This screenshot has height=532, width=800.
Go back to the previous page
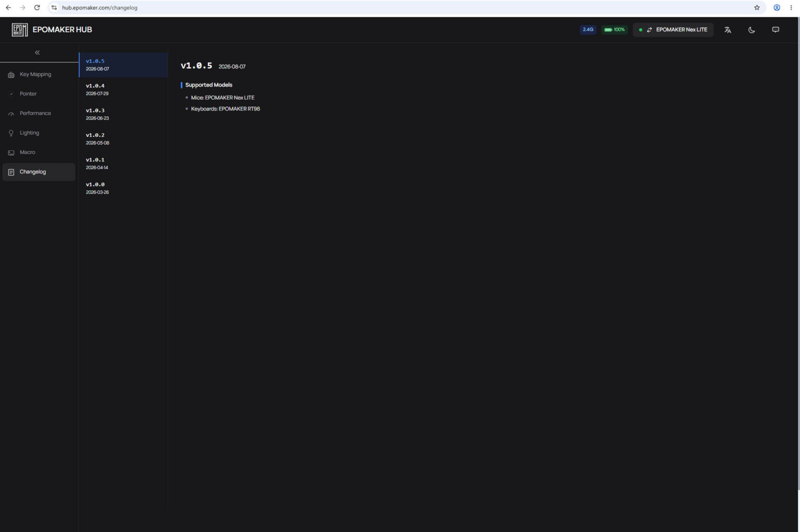(8, 8)
